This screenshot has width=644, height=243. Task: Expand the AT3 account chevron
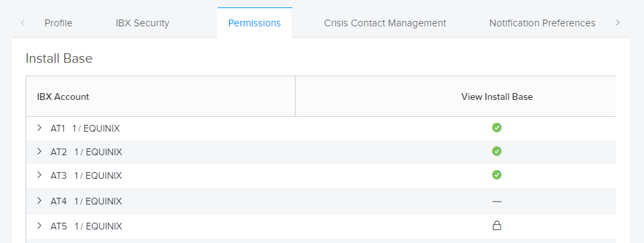pyautogui.click(x=40, y=175)
